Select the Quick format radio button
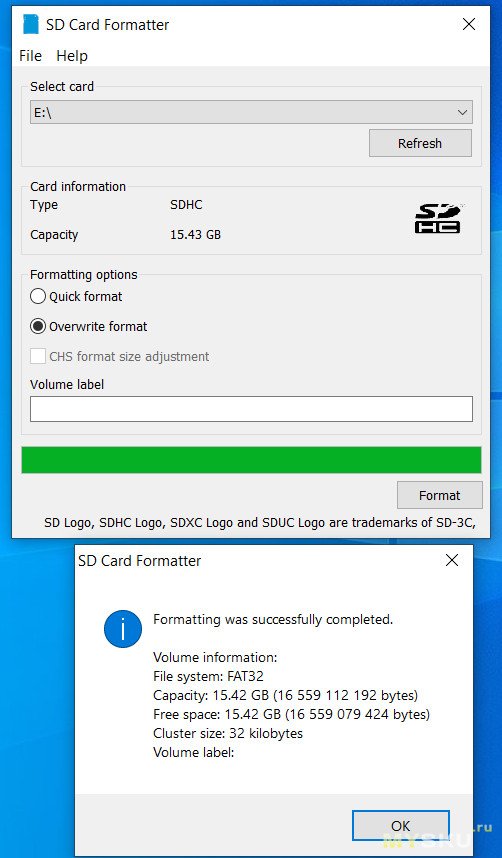 pyautogui.click(x=38, y=297)
